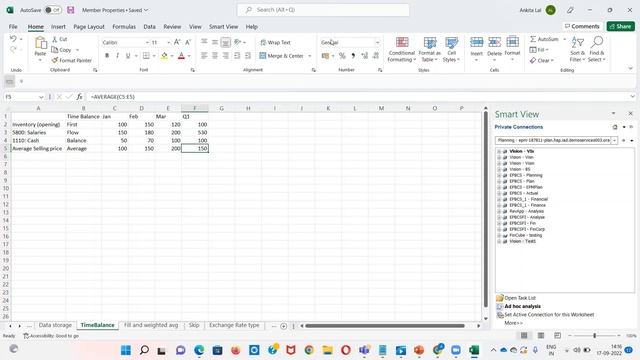Screen dimensions: 640x360
Task: Open the Borders tool
Action: (x=146, y=56)
